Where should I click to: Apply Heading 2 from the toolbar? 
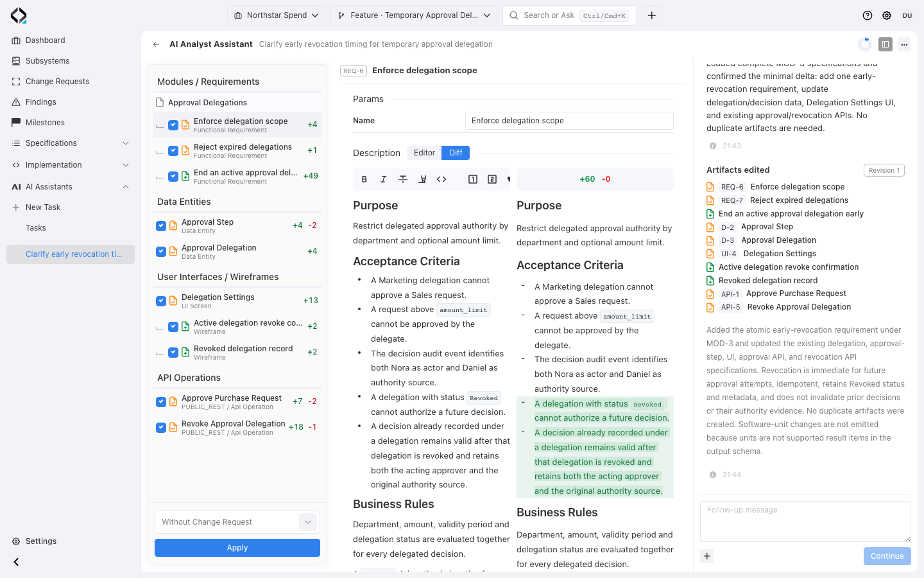(x=492, y=179)
